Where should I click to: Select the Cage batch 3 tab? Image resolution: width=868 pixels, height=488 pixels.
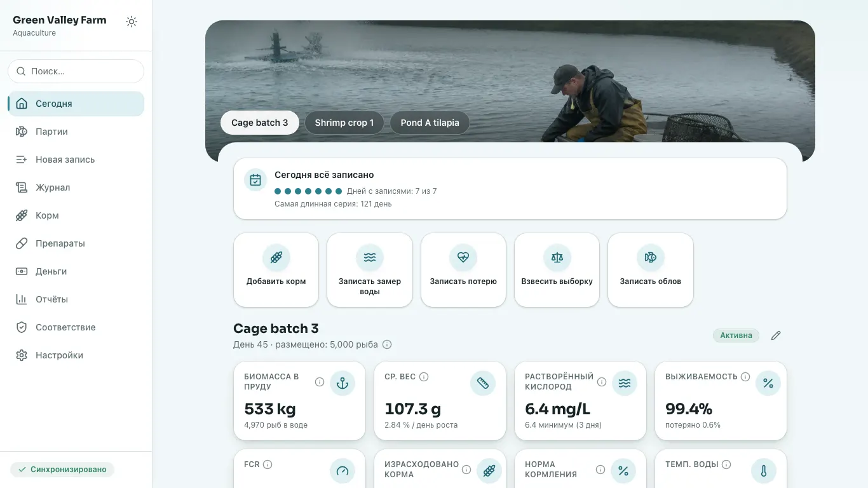tap(259, 123)
